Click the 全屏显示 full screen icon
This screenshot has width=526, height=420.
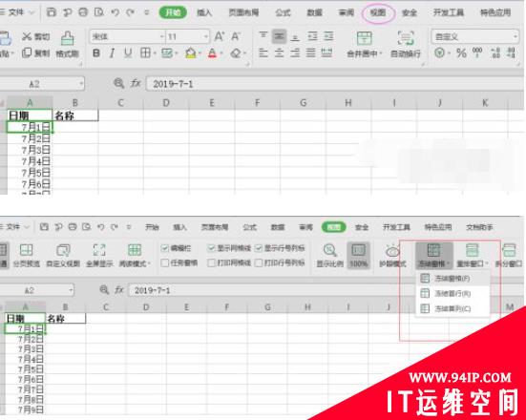pyautogui.click(x=99, y=256)
